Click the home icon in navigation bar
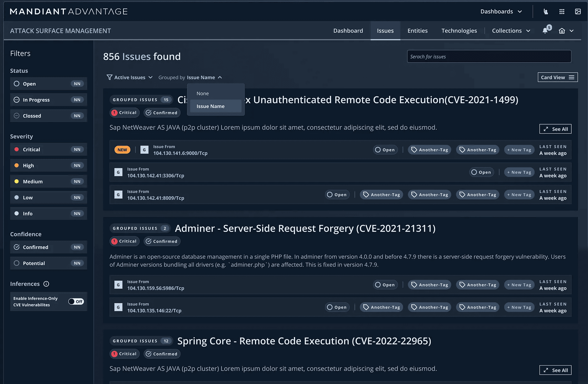Screen dimensions: 588x384 pos(562,31)
